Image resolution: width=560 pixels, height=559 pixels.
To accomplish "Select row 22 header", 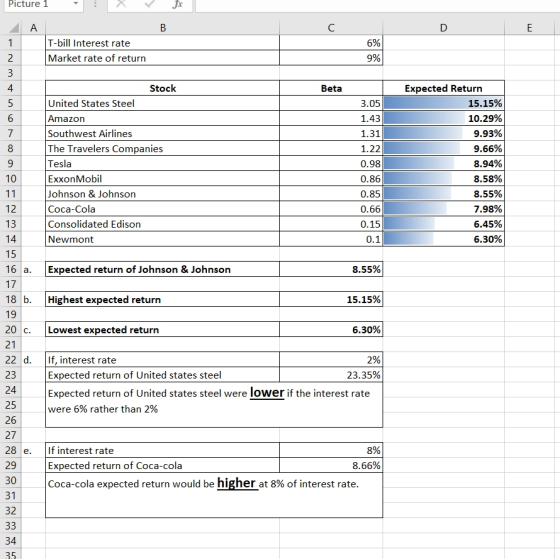I will coord(11,360).
